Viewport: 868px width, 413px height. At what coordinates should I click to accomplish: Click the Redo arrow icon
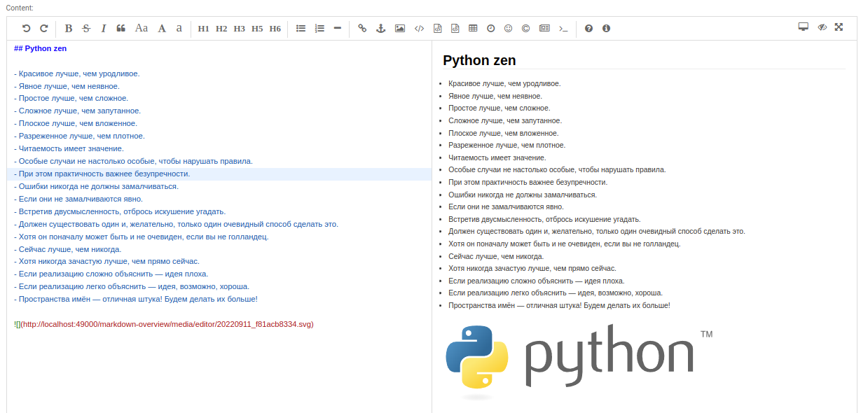(43, 29)
